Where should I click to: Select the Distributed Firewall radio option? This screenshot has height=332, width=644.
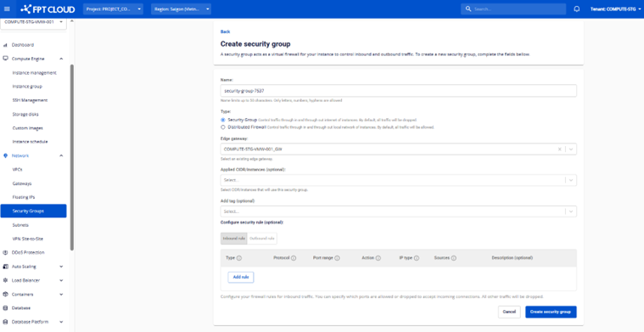[223, 127]
